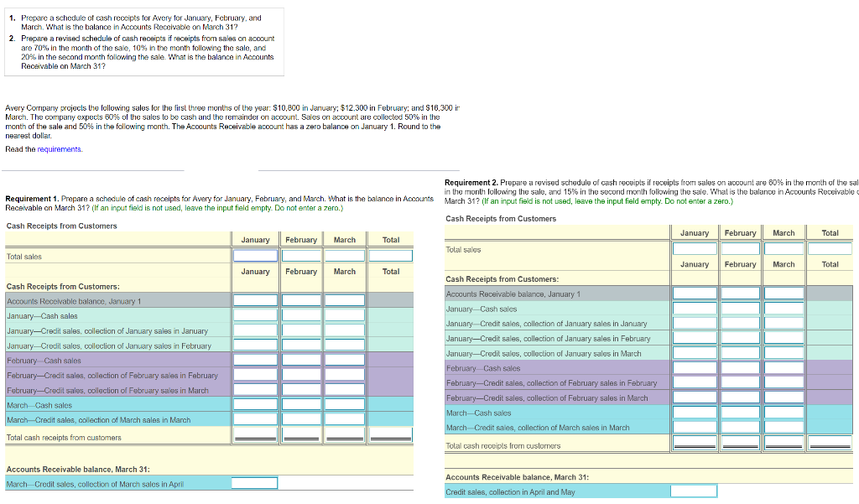Screen dimensions: 859x504
Task: Select January field for Accounts Receivable balance, Requirement 1
Action: coord(255,300)
